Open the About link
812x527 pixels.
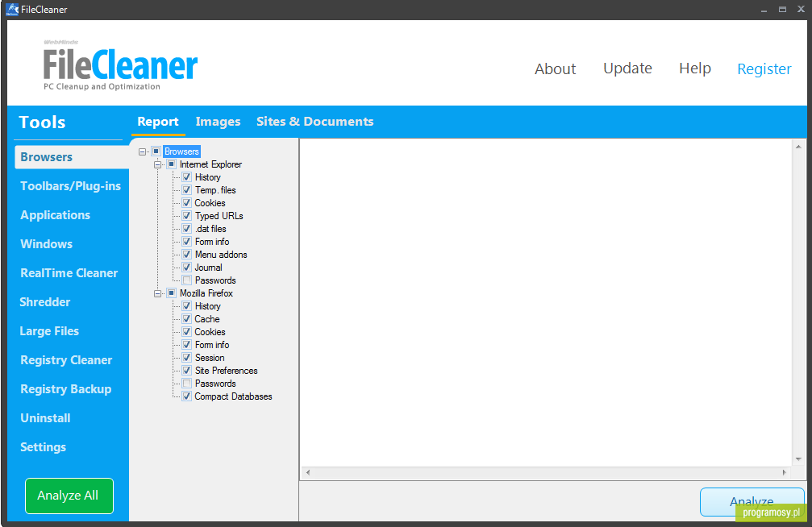click(555, 68)
